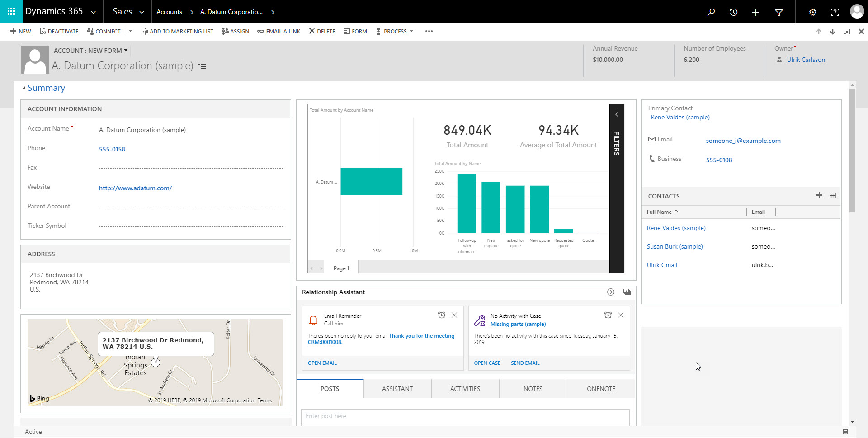Create a new record with quick create plus icon

[x=756, y=12]
